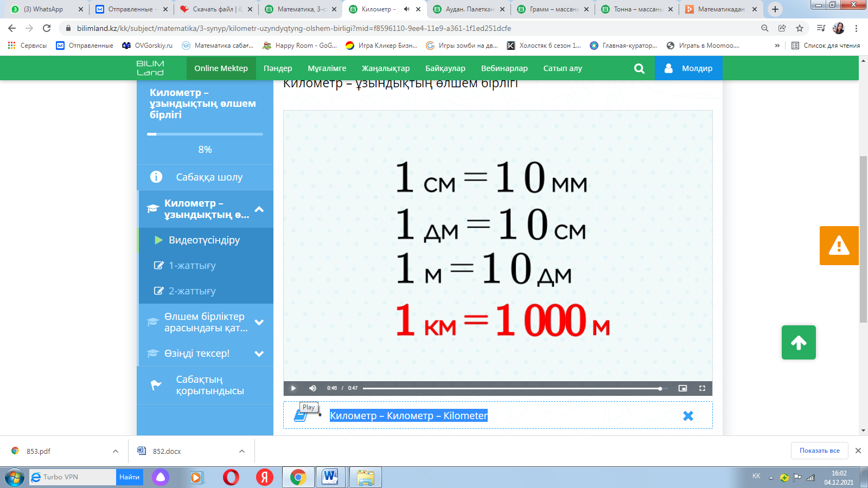Bookmark this page with star icon

(x=800, y=28)
